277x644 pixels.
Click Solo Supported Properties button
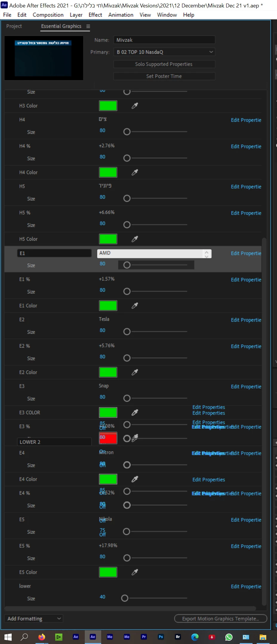[164, 64]
